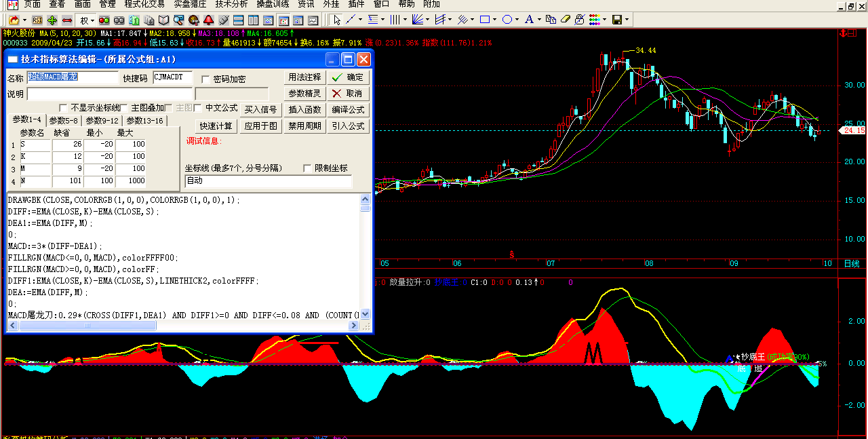Image resolution: width=868 pixels, height=439 pixels.
Task: Switch to the 参数5-8 tab
Action: point(64,121)
